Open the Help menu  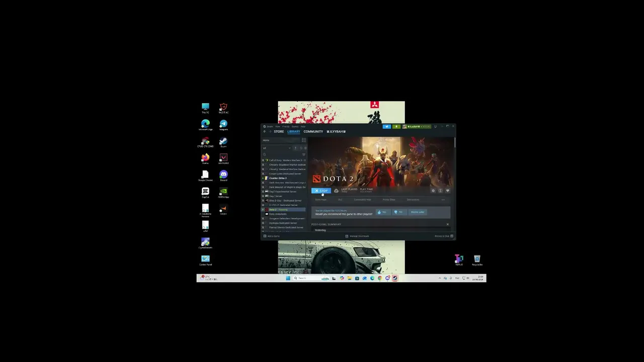[x=303, y=126]
